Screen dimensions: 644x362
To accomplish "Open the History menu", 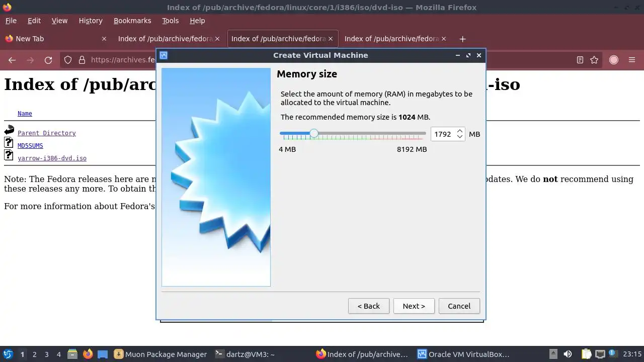I will pyautogui.click(x=91, y=21).
